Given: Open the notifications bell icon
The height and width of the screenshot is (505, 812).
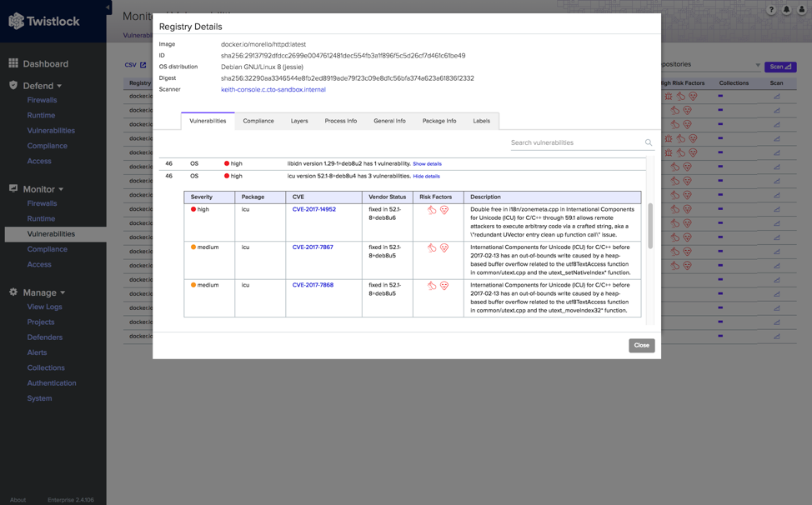Looking at the screenshot, I should (787, 10).
